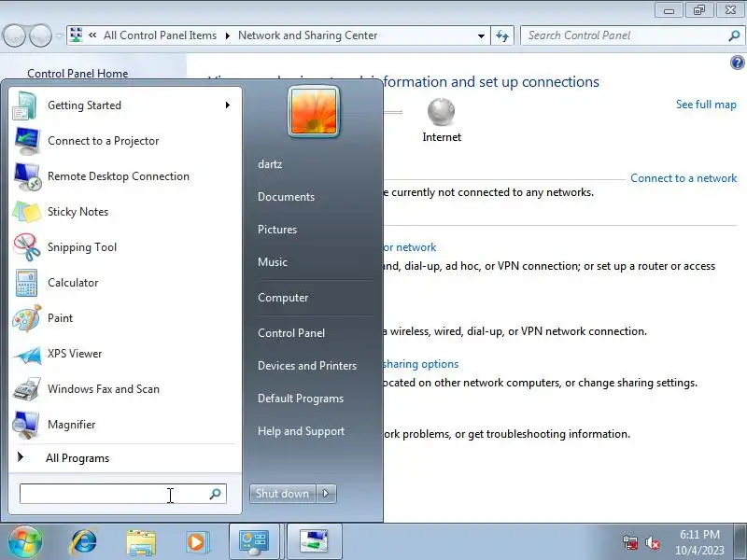Switch to Control Panel taskbar button
This screenshot has width=747, height=560.
click(x=253, y=542)
